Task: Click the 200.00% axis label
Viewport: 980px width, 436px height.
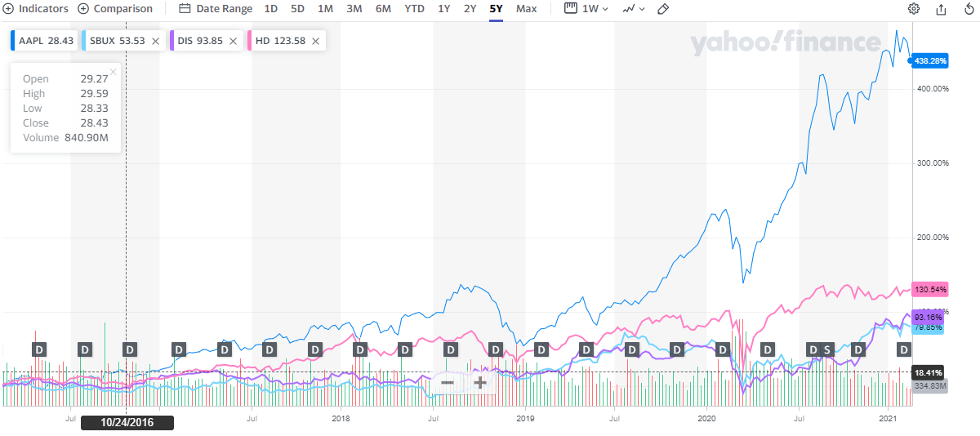Action: click(931, 238)
